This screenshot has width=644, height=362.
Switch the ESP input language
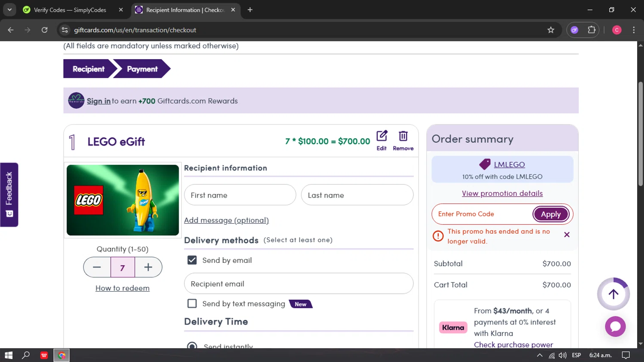577,355
